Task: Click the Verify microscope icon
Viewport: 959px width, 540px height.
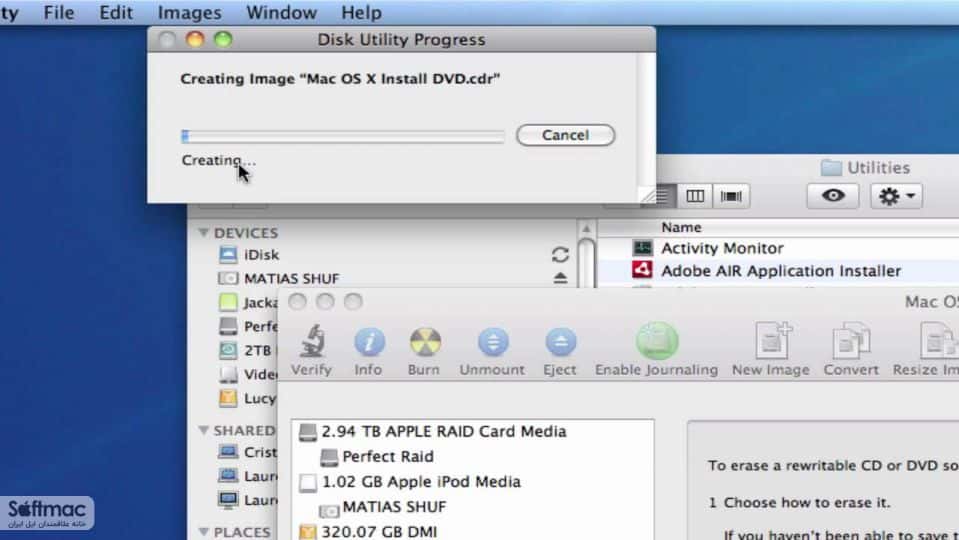Action: pyautogui.click(x=311, y=341)
